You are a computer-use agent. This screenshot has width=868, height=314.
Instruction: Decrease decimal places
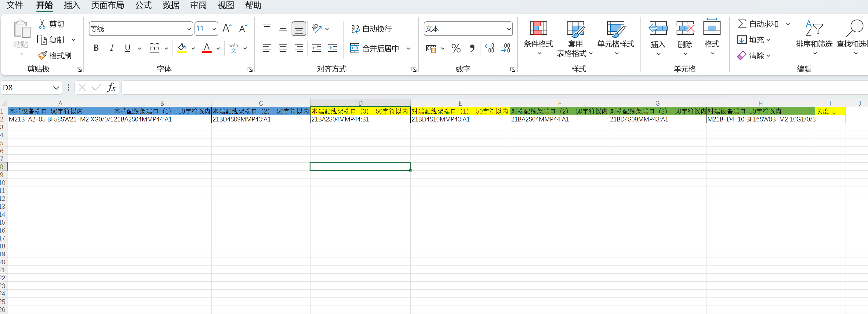coord(506,49)
